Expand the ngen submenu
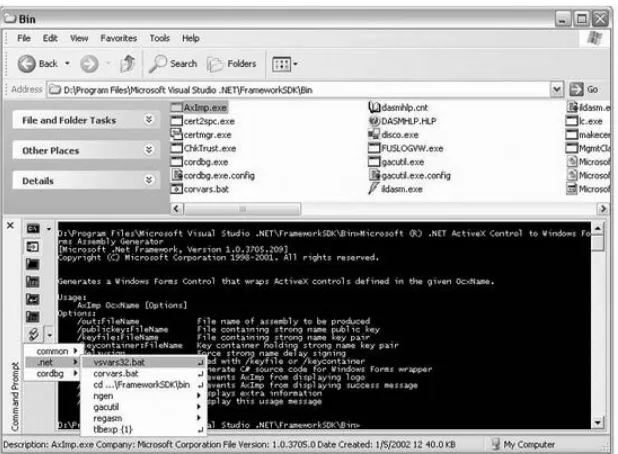618x454 pixels. (143, 396)
